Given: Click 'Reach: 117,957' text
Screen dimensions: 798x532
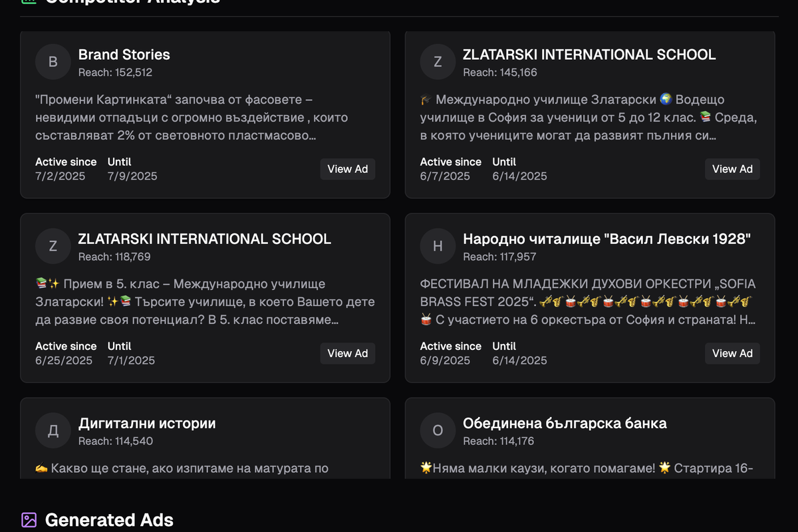Looking at the screenshot, I should point(499,257).
